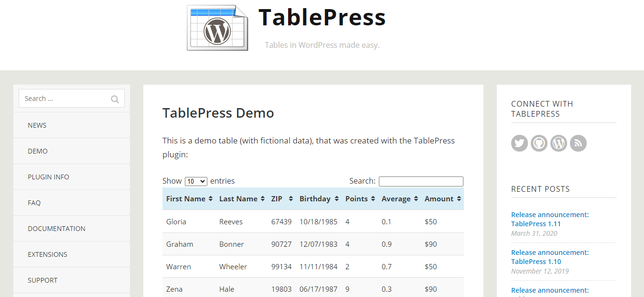
Task: Sort table by ZIP arrows
Action: tap(291, 199)
